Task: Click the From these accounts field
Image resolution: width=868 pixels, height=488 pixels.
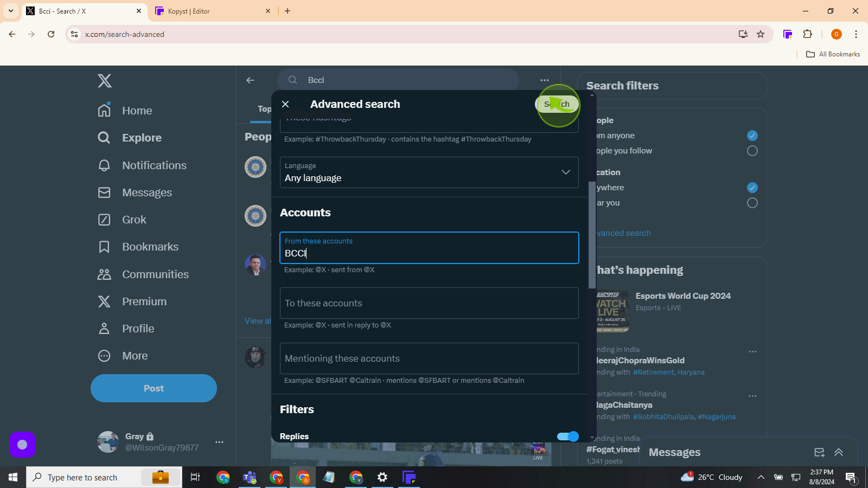Action: (429, 248)
